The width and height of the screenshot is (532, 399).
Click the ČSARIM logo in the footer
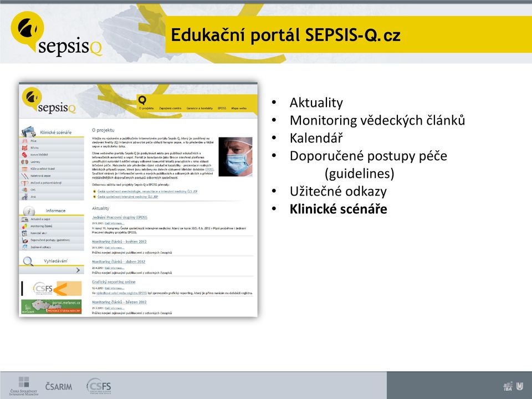pyautogui.click(x=59, y=386)
